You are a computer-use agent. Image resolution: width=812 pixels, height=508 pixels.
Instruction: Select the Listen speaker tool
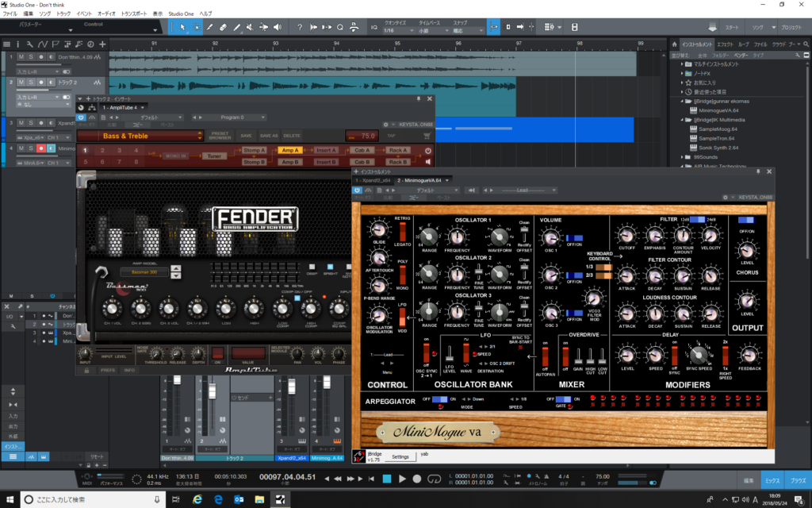[277, 28]
